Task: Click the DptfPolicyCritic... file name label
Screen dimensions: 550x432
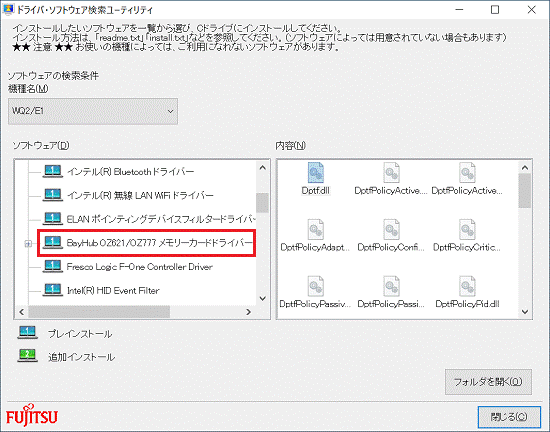Action: [x=467, y=247]
